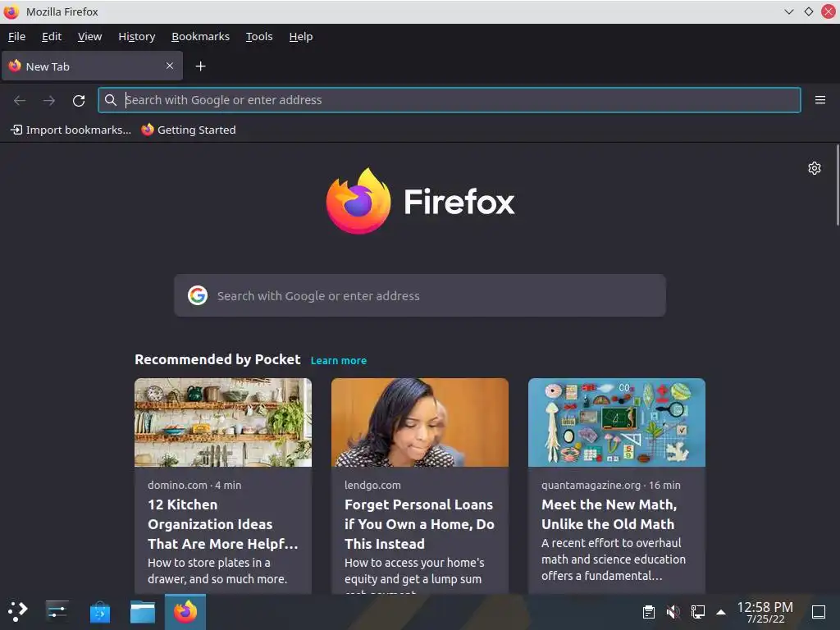Click 'Recommended by Pocket' heading
The width and height of the screenshot is (840, 630).
(217, 359)
